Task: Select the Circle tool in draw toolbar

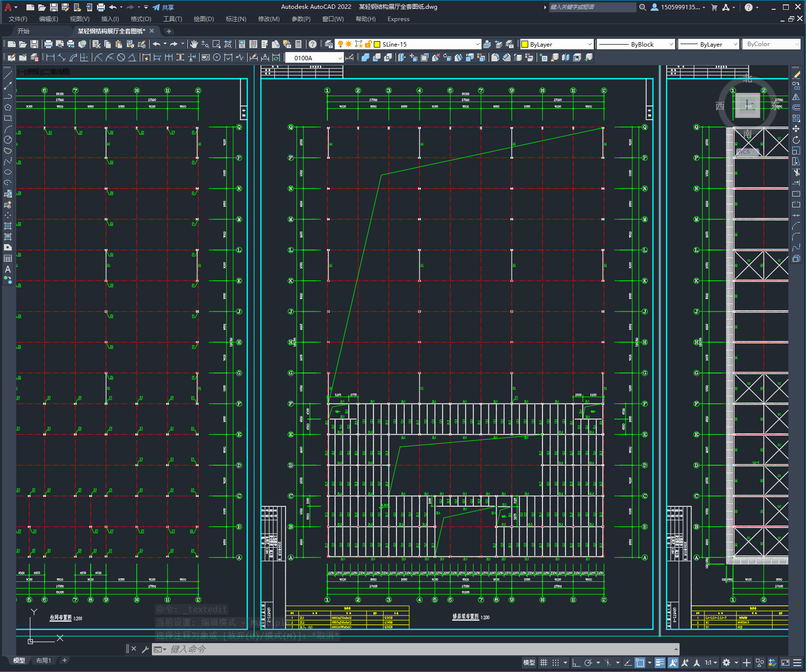Action: [x=8, y=140]
